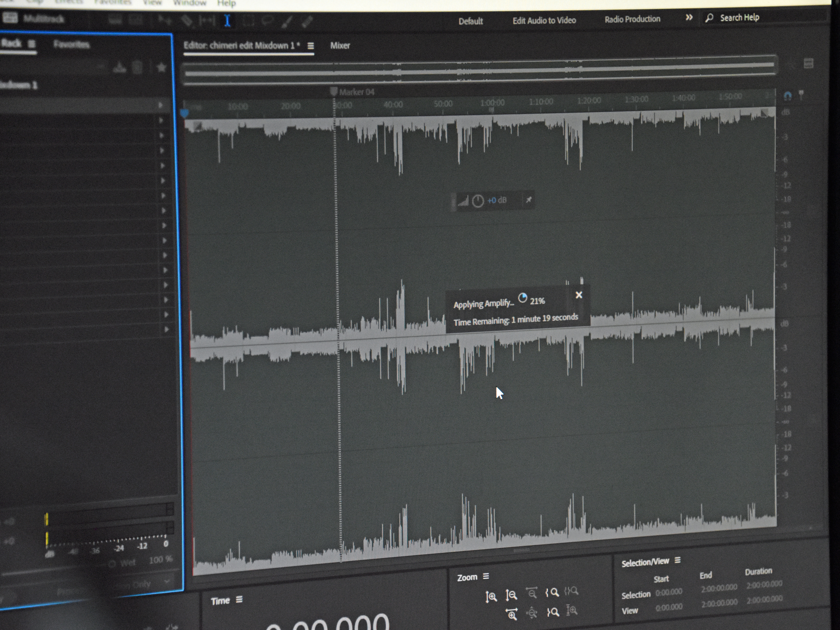Select the Time Selection tool

227,21
